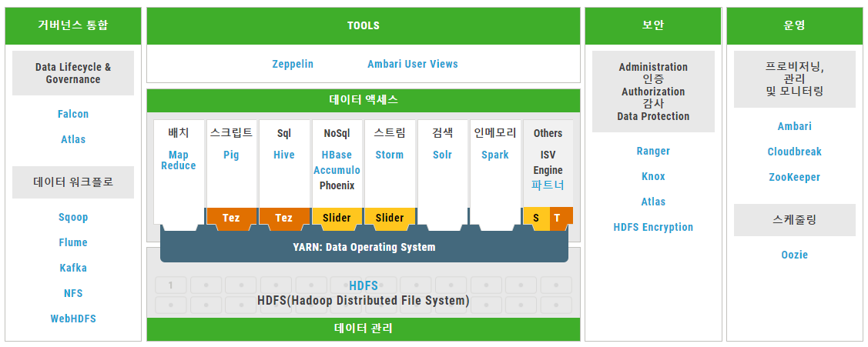Image resolution: width=868 pixels, height=347 pixels.
Task: Click the Data Protection text
Action: [653, 116]
